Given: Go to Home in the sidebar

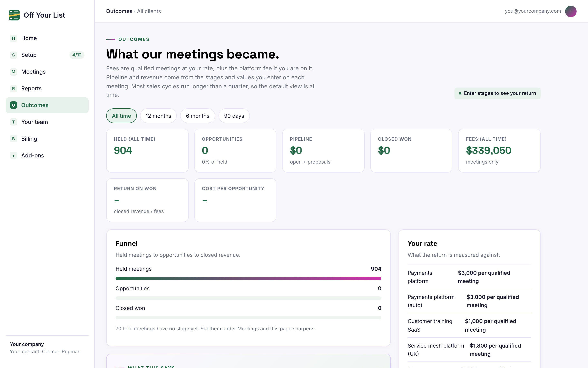Looking at the screenshot, I should (x=47, y=38).
